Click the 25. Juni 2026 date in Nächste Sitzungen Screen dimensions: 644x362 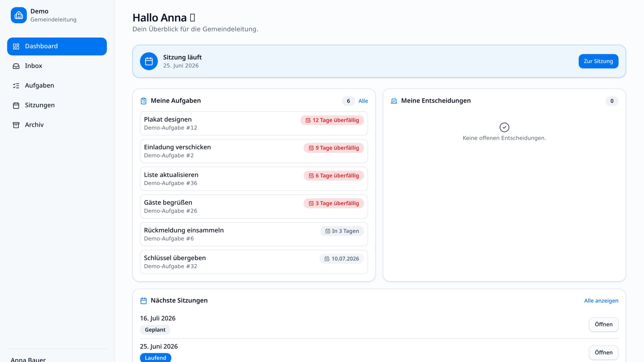[x=159, y=347]
